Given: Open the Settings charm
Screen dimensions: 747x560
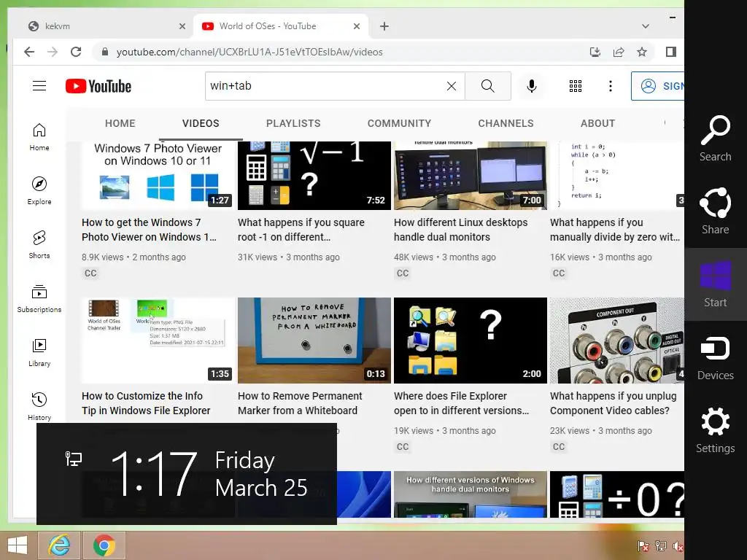Looking at the screenshot, I should click(x=715, y=430).
